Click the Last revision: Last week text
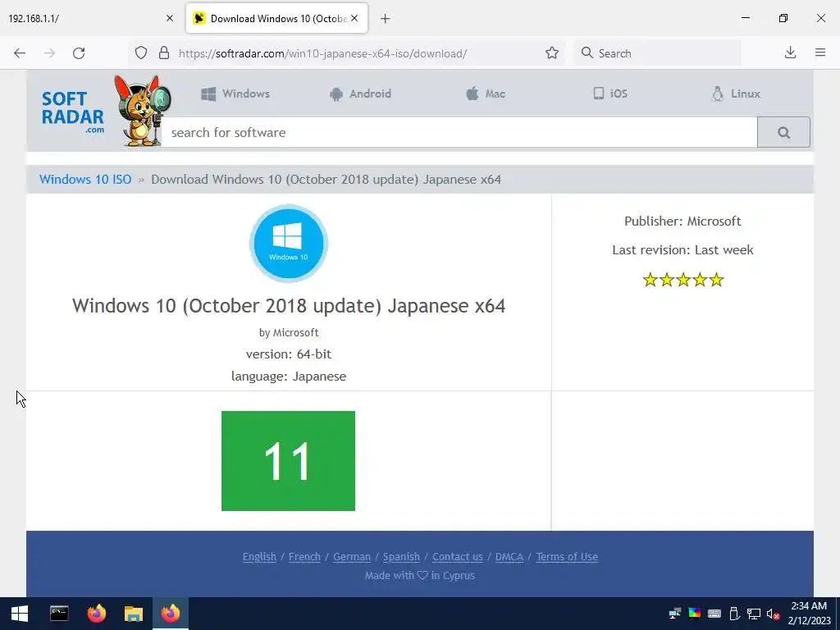 tap(682, 249)
